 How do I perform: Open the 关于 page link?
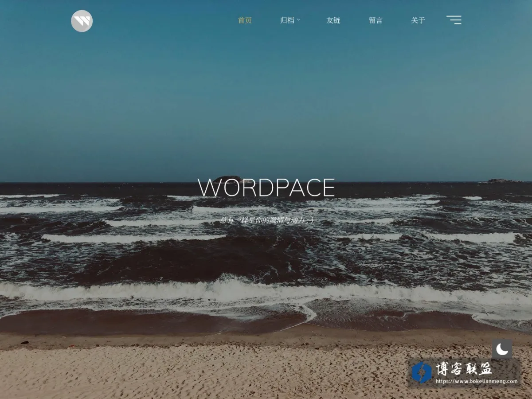point(418,20)
